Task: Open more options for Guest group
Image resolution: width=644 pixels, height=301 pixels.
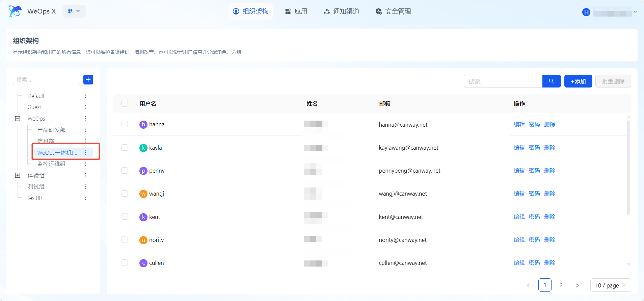Action: point(85,107)
